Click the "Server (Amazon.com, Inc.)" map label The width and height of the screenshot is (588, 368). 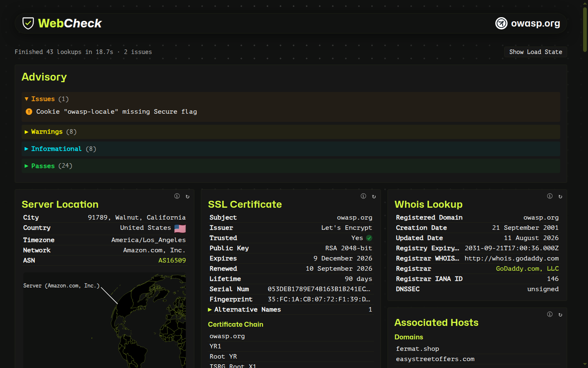61,286
